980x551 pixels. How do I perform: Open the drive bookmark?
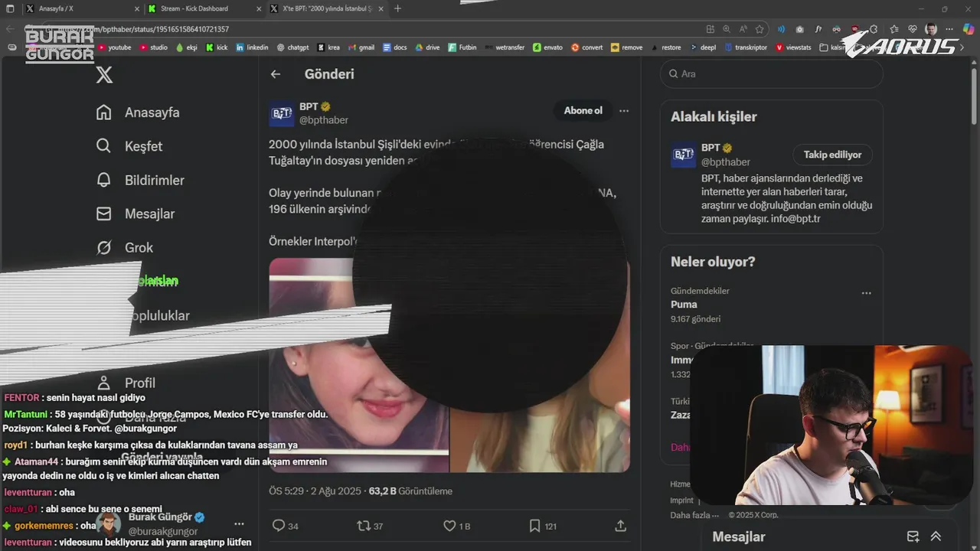[427, 47]
